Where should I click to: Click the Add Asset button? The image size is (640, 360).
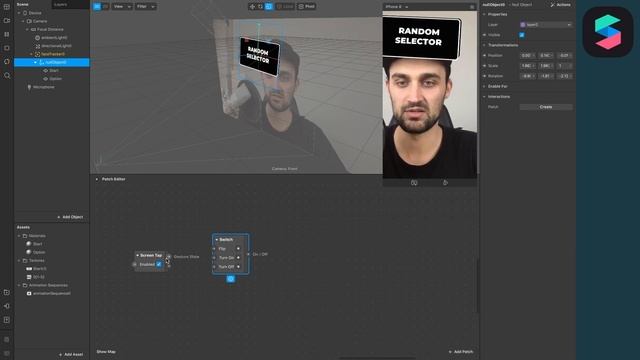coord(71,354)
